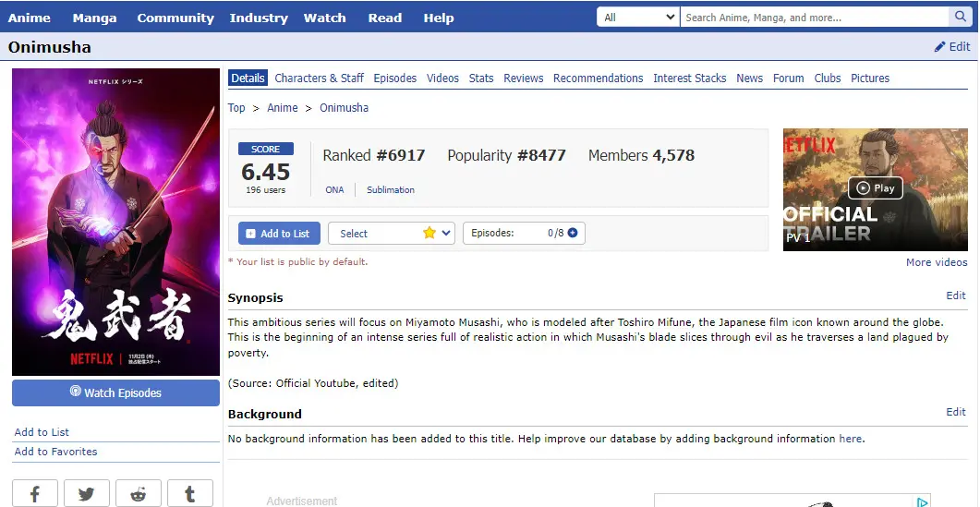
Task: Click the 'here' background information link
Action: pyautogui.click(x=850, y=439)
